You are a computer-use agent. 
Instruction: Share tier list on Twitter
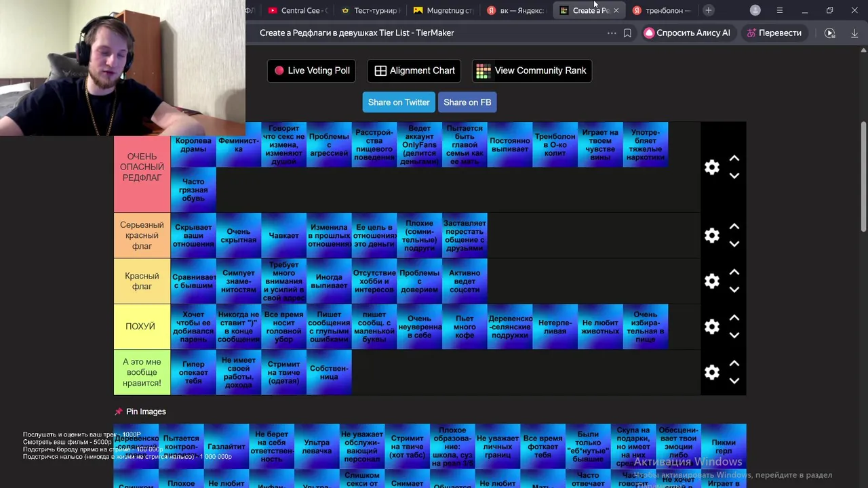tap(399, 102)
